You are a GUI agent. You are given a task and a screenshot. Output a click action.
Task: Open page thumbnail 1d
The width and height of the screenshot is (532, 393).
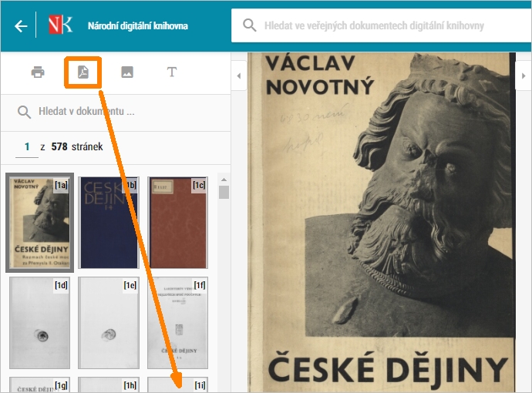point(39,323)
